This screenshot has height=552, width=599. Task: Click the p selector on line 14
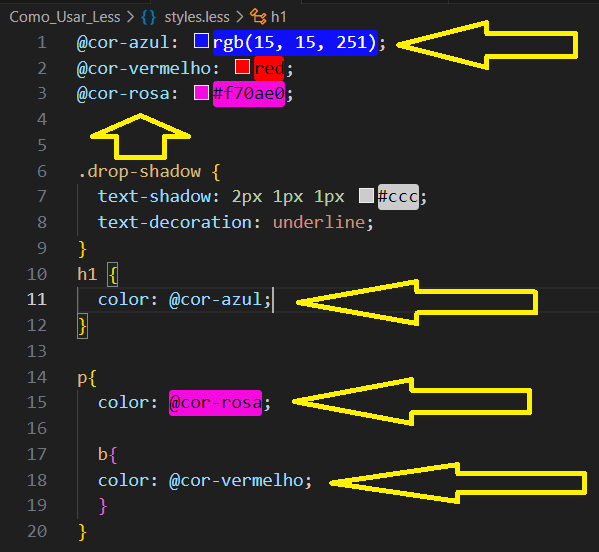82,379
